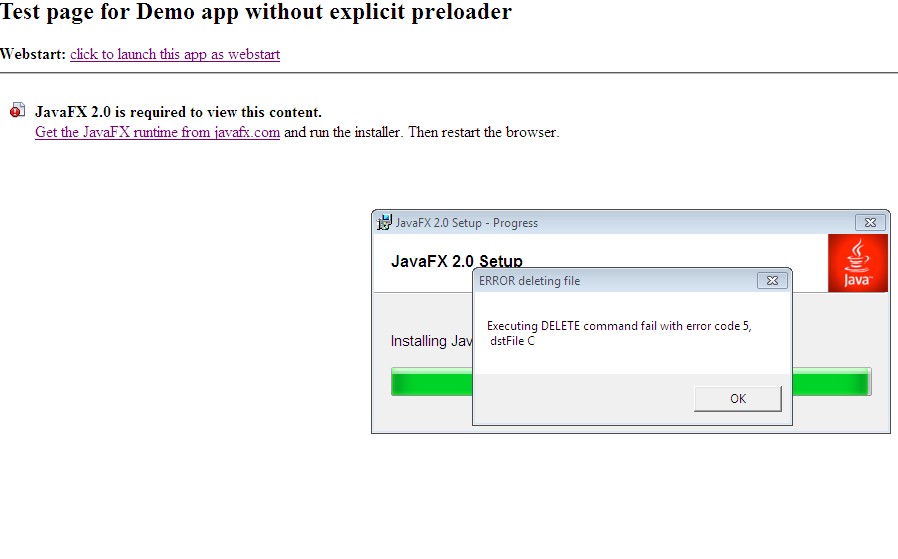The image size is (898, 559).
Task: Click the JavaFX 2.0 Setup - Progress title bar
Action: tap(600, 223)
